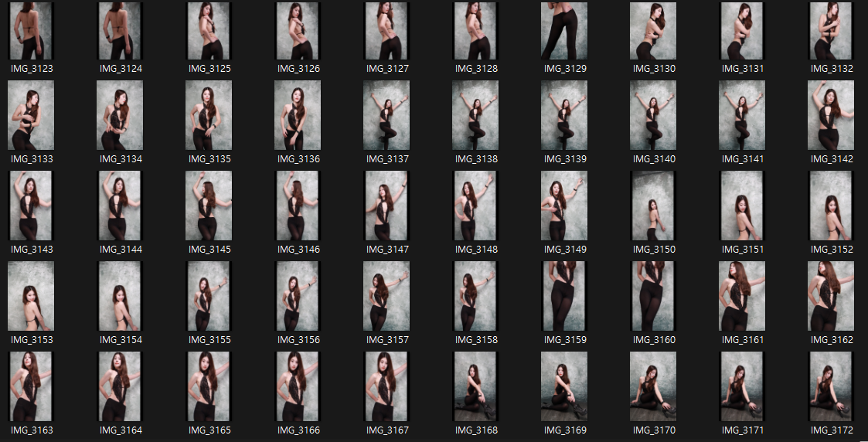
Task: Select the IMG_3125 thumbnail
Action: point(209,31)
